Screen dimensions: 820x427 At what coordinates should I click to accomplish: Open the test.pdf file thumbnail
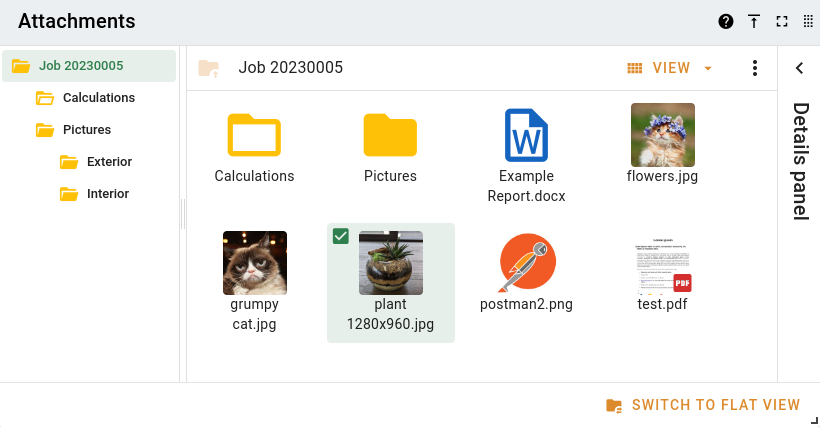click(x=662, y=263)
